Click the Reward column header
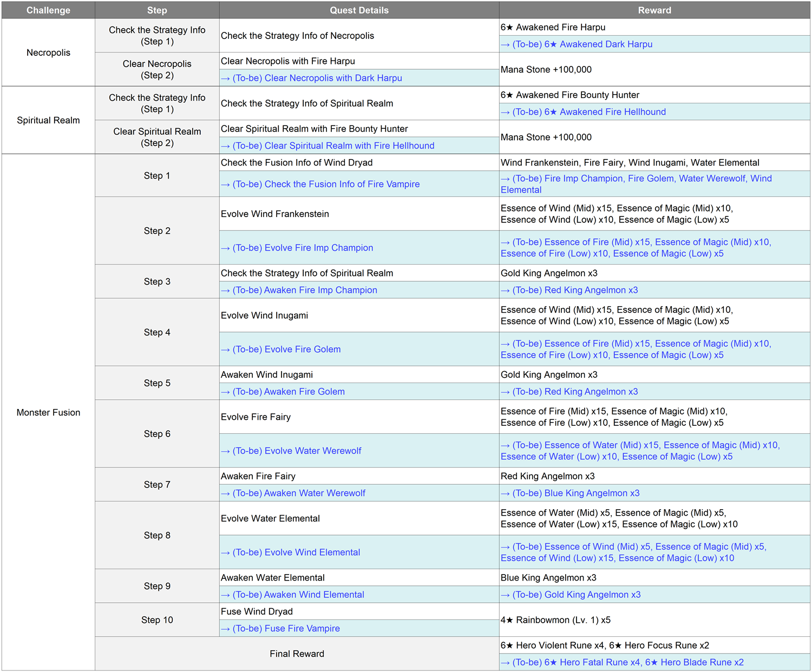Viewport: 812px width, 672px height. [x=654, y=10]
